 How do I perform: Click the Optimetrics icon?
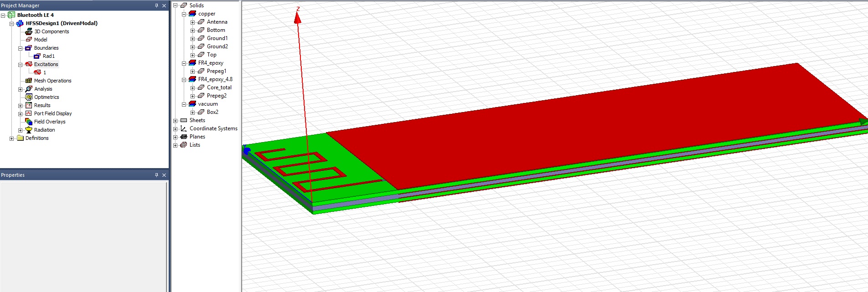click(x=29, y=97)
